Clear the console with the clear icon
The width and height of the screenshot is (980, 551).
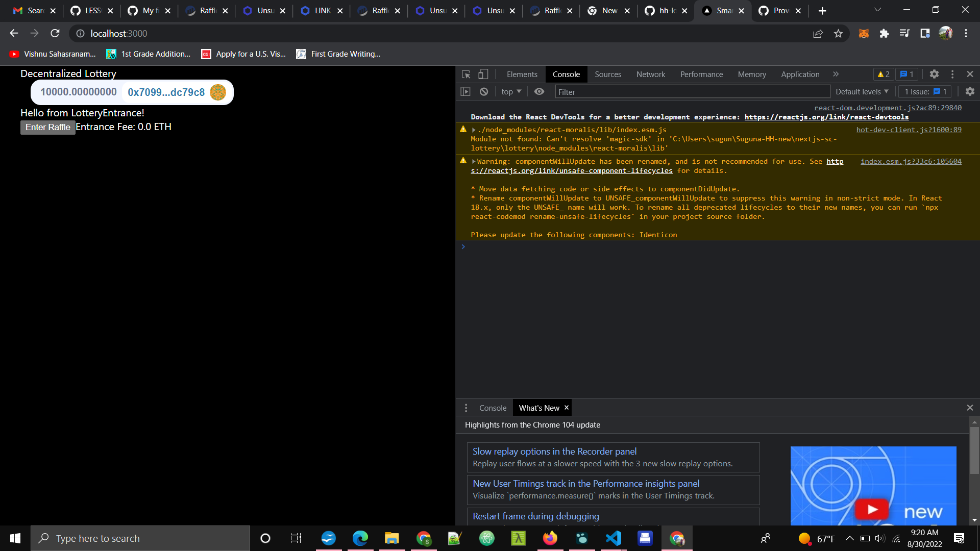tap(483, 91)
